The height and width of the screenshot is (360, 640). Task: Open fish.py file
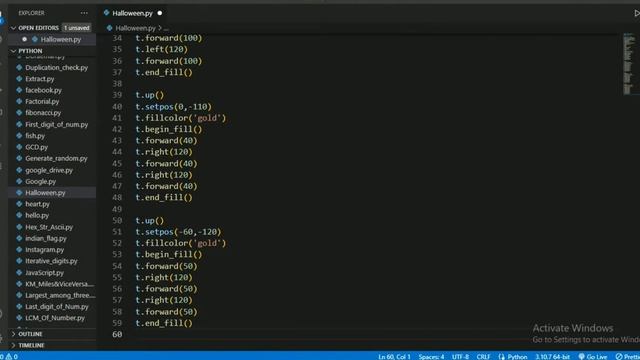[x=35, y=136]
